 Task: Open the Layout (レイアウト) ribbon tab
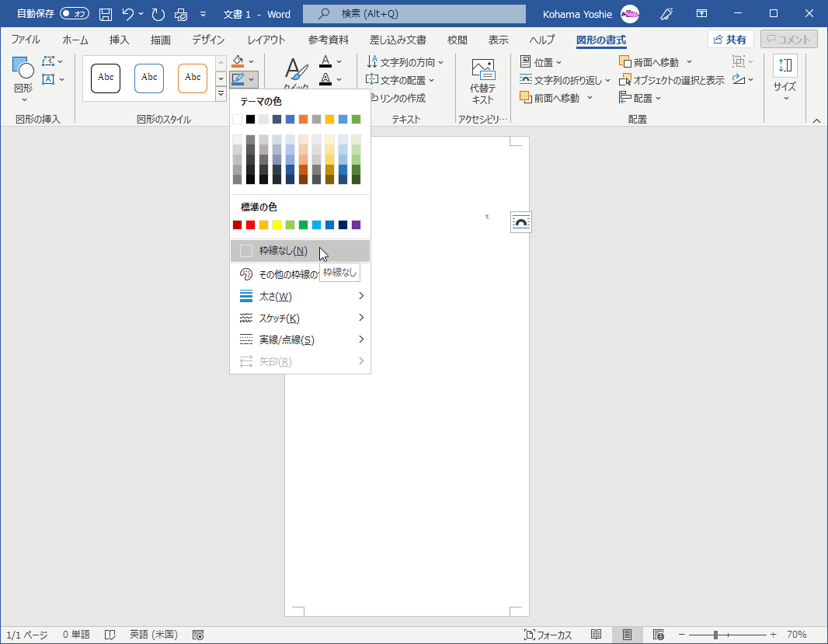[x=266, y=40]
